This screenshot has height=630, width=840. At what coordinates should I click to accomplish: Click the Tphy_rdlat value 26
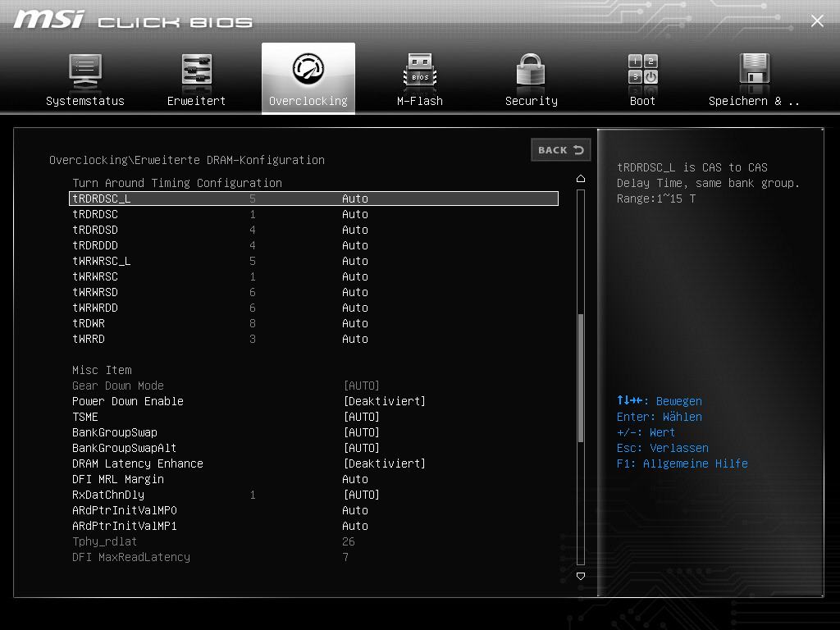pos(348,541)
